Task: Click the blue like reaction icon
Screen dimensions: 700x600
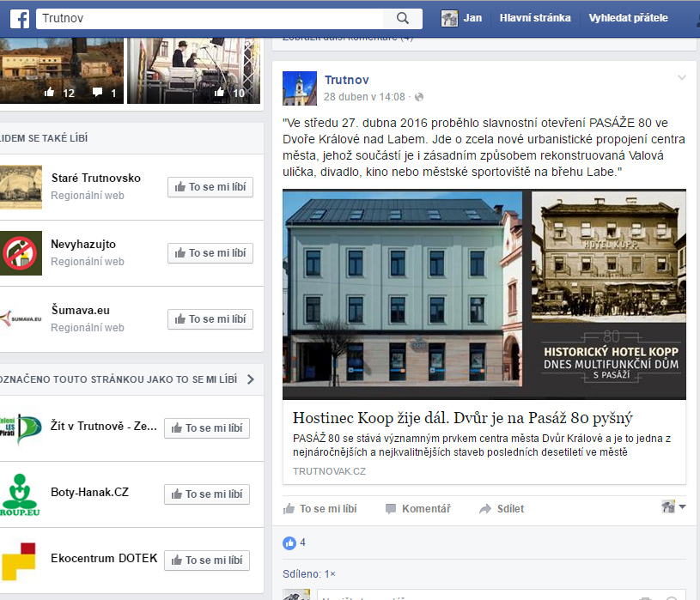Action: pos(289,542)
